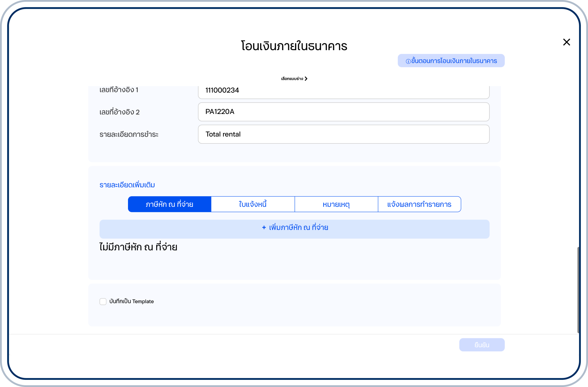Switch to the ใบแจ้งหนี้ tab

[253, 204]
